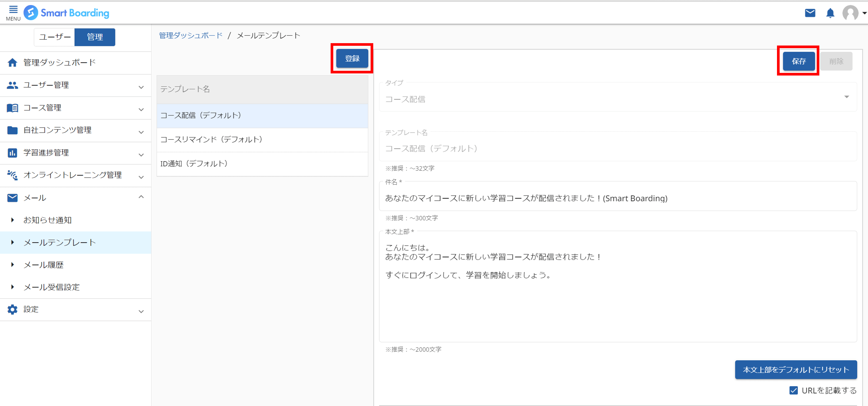Click the メールテンプレート breadcrumb text
The image size is (868, 406).
[268, 36]
